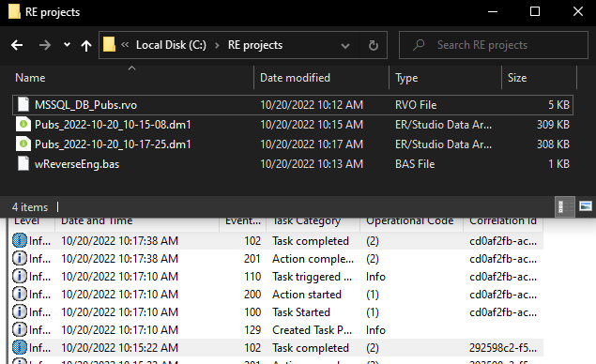The height and width of the screenshot is (364, 596).
Task: Click the 10/20/2022 10:12 AM date cell
Action: [x=312, y=105]
